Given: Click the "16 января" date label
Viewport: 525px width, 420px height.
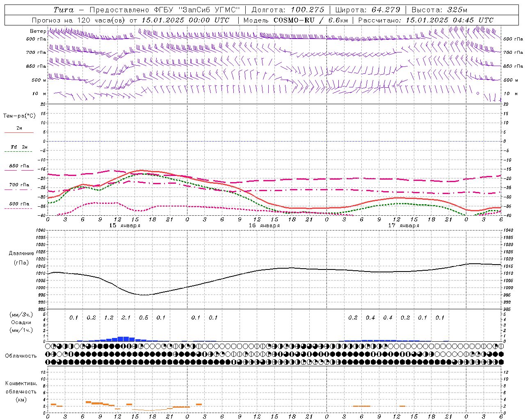Looking at the screenshot, I should pos(264,226).
